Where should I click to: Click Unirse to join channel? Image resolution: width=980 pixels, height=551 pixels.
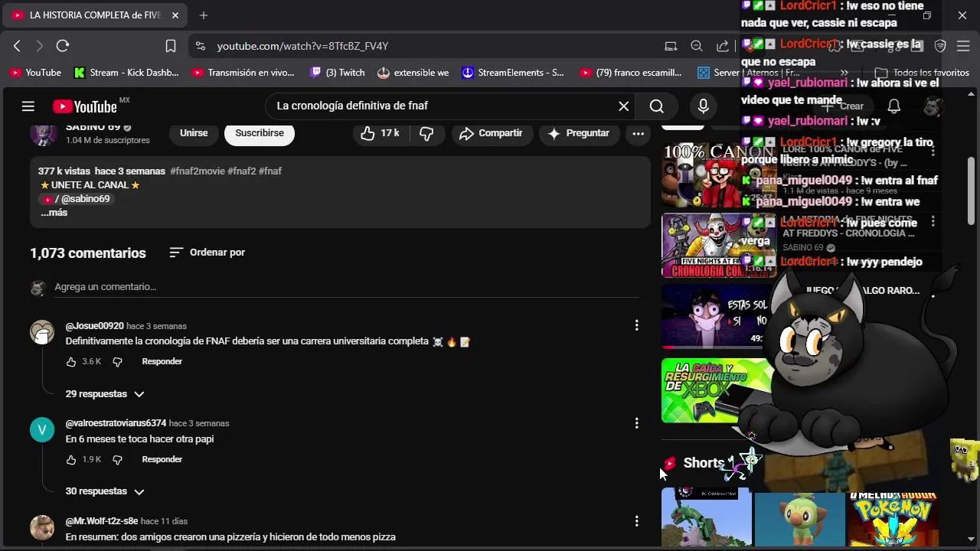click(194, 133)
